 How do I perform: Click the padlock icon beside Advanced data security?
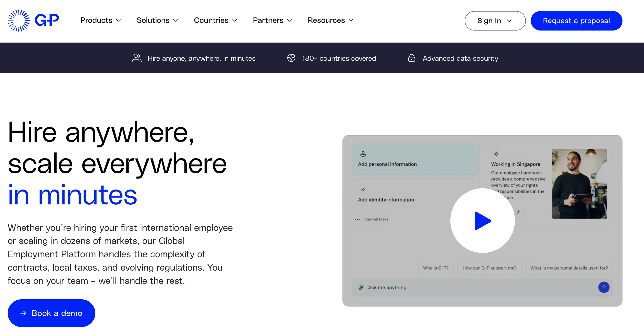tap(412, 58)
